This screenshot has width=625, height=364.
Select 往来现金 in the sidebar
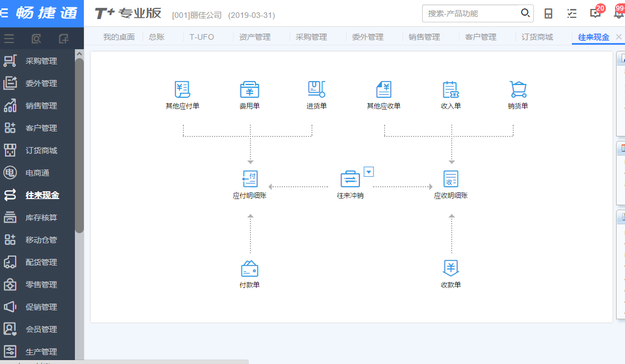point(37,195)
